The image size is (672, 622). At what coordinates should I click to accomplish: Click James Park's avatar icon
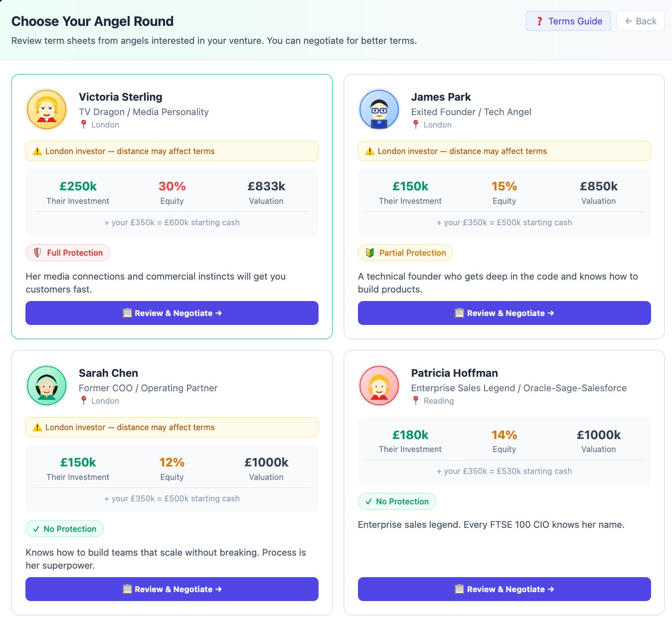[379, 109]
